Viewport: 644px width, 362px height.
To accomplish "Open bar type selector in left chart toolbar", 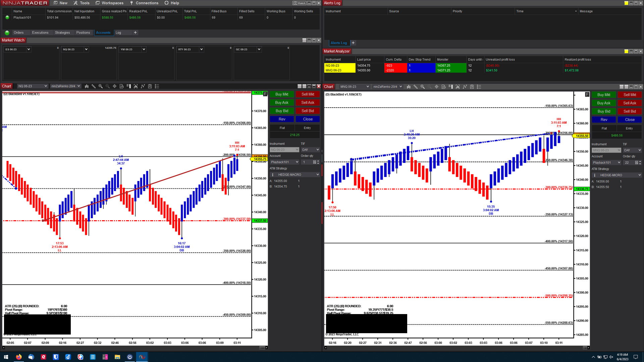I will tap(87, 86).
